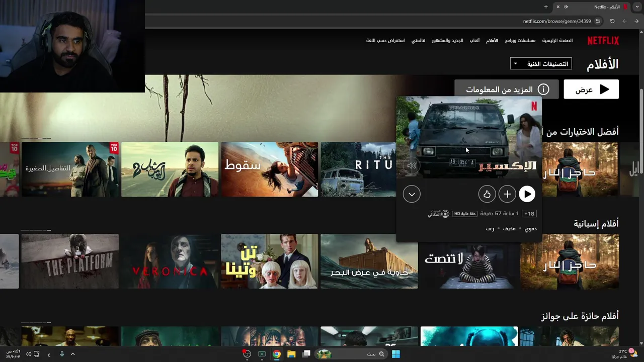Image resolution: width=644 pixels, height=362 pixels.
Task: Open ألعاب in the Netflix nav
Action: (474, 40)
